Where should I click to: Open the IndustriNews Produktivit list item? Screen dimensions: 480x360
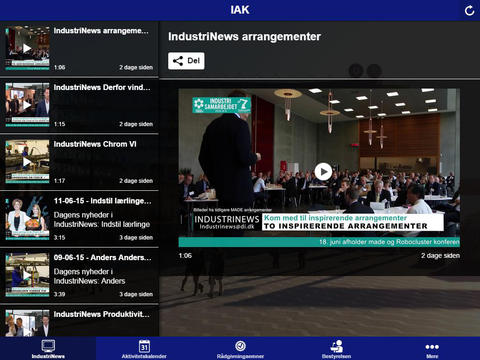click(x=79, y=321)
